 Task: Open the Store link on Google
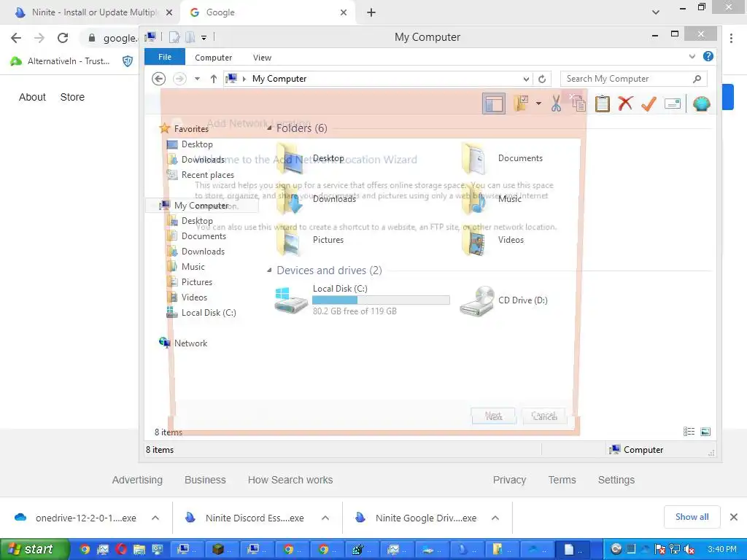(x=72, y=97)
